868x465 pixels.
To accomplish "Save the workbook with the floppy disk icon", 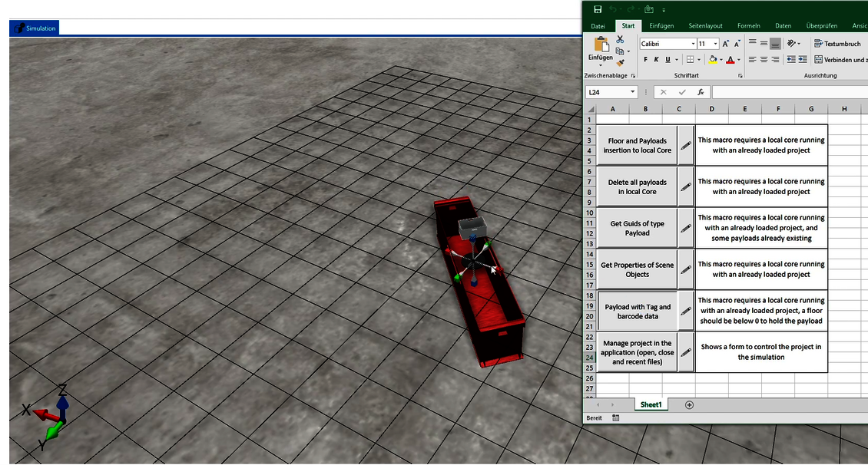I will (598, 9).
